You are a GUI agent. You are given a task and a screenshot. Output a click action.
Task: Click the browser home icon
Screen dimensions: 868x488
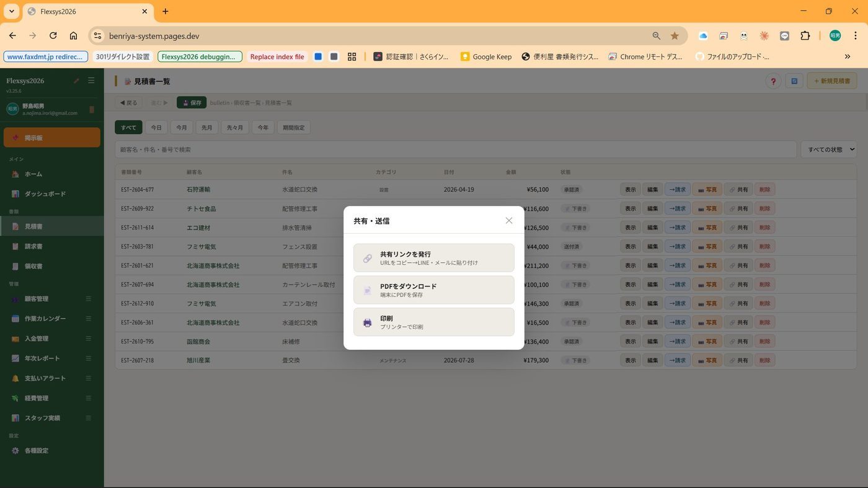tap(73, 36)
